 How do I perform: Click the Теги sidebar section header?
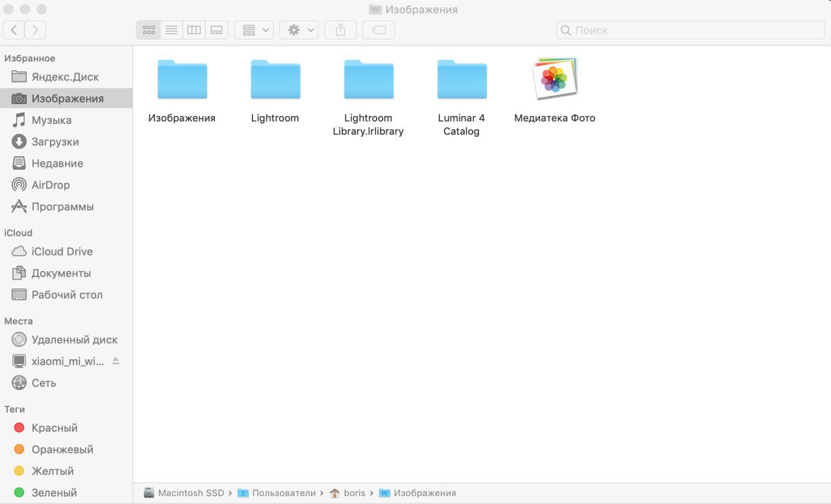point(14,409)
